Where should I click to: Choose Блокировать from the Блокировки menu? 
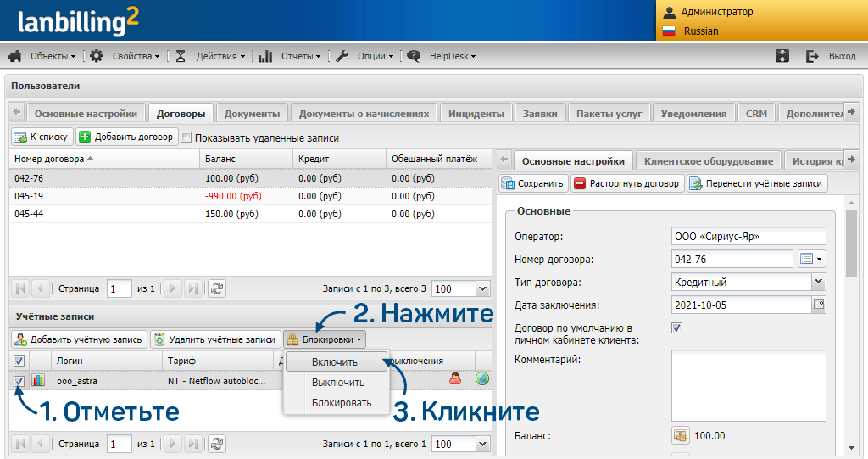341,403
